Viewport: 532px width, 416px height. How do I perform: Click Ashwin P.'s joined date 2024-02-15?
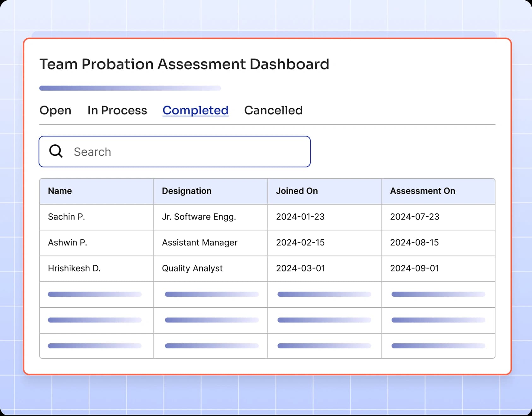[300, 243]
